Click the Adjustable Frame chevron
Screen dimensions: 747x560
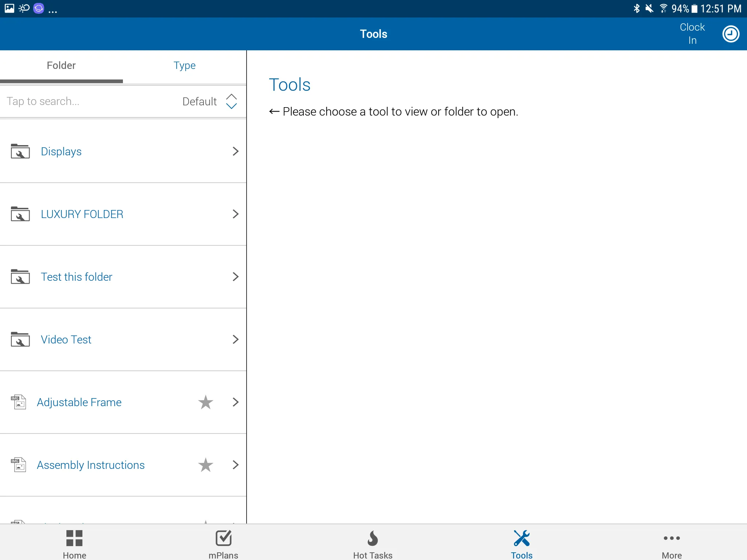pyautogui.click(x=235, y=402)
